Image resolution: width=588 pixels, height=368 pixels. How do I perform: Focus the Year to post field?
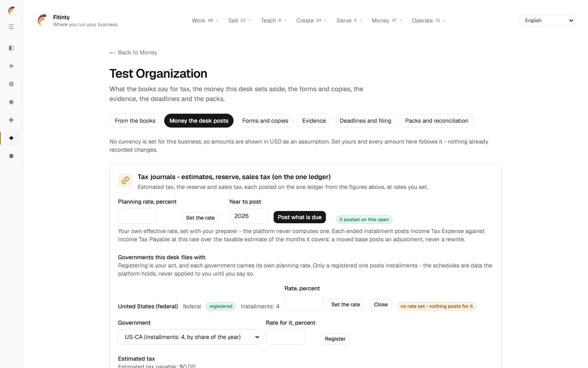point(249,216)
